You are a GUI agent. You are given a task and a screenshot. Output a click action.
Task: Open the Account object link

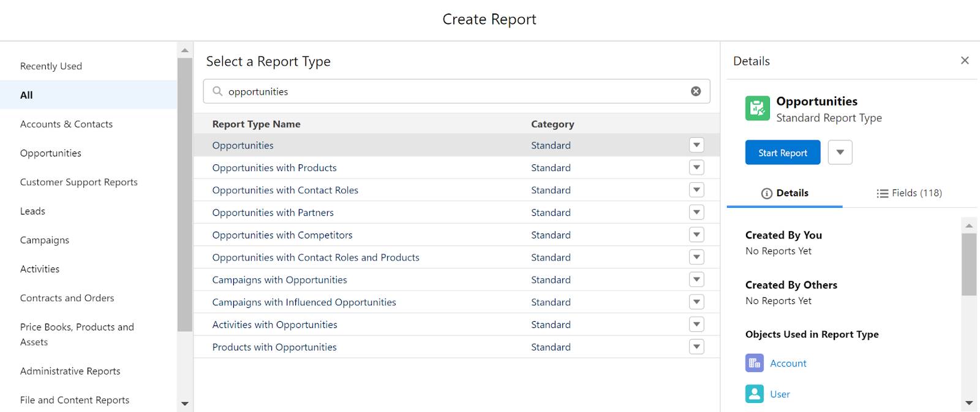coord(788,363)
